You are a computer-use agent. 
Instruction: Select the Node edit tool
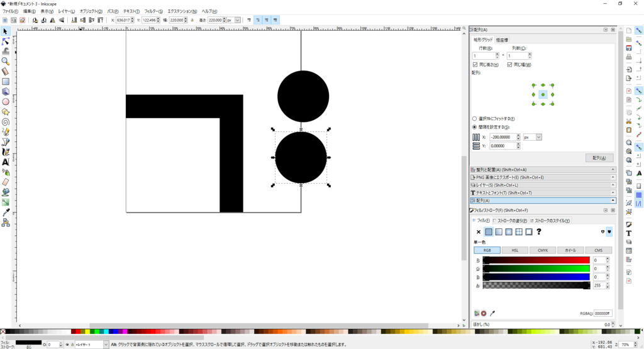(x=5, y=42)
